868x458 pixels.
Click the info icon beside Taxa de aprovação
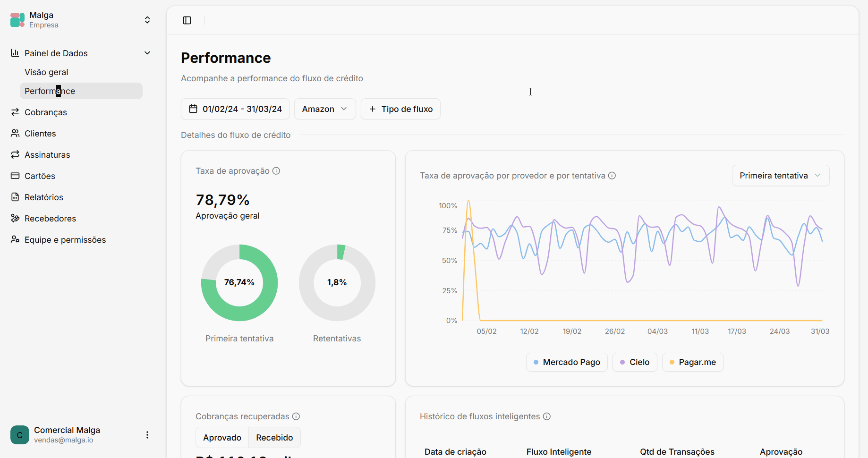(x=276, y=171)
